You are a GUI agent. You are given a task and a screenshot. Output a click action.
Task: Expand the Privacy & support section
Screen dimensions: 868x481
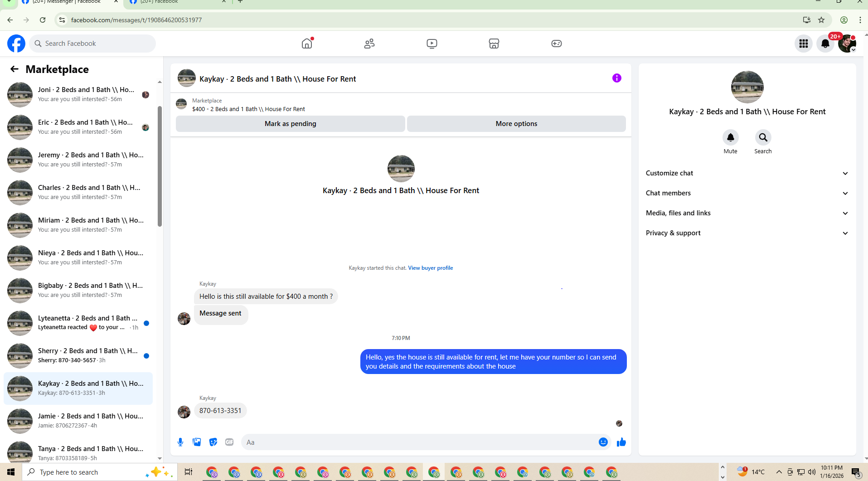747,233
